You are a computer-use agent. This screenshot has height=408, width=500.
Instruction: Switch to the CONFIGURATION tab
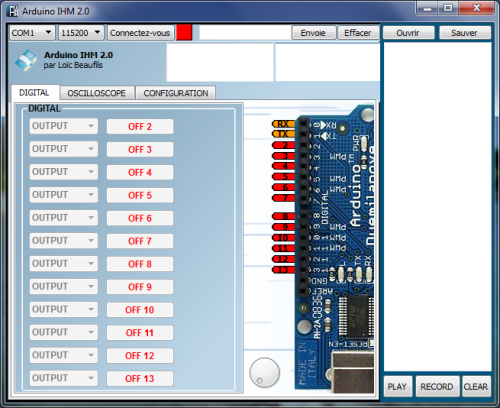pos(176,93)
